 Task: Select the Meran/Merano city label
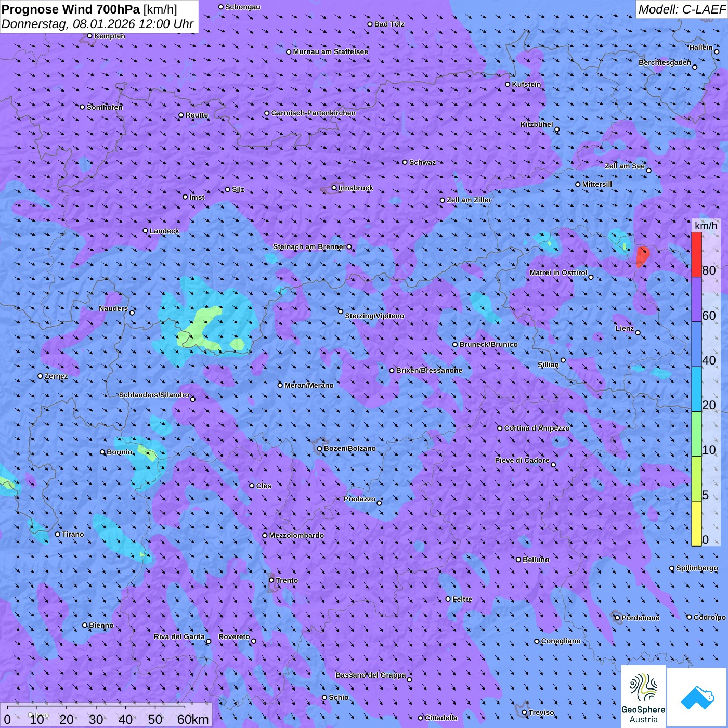309,385
